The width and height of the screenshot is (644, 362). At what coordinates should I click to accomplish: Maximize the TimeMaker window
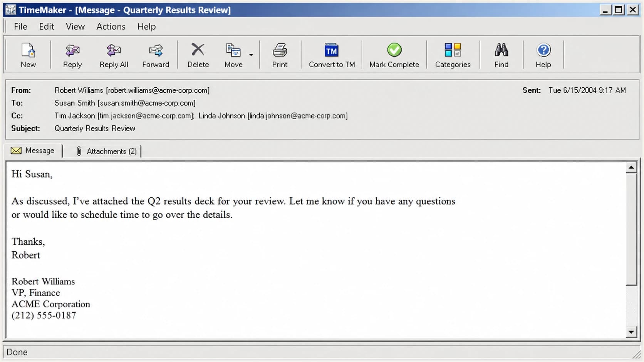(x=619, y=10)
